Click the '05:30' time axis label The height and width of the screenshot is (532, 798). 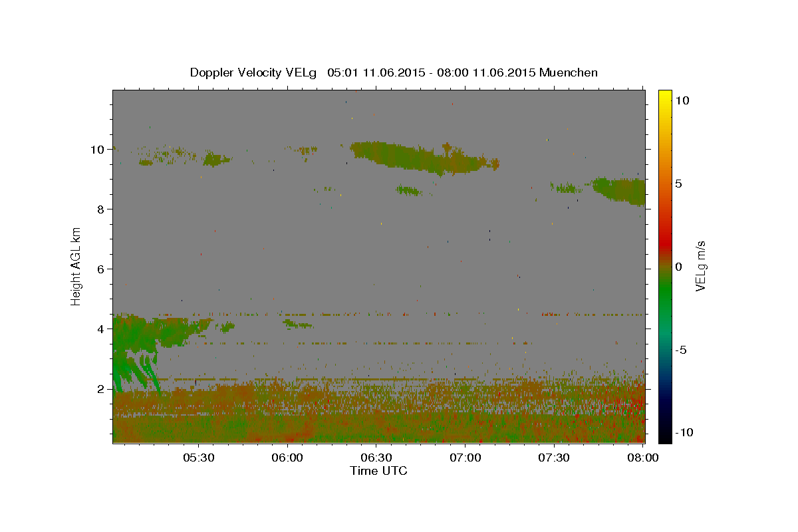[199, 458]
